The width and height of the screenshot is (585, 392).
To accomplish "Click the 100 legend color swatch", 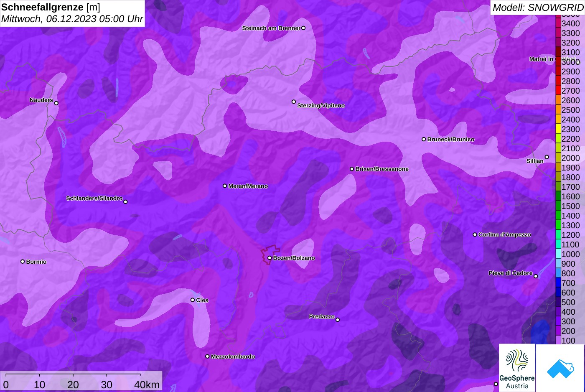I will (x=558, y=340).
